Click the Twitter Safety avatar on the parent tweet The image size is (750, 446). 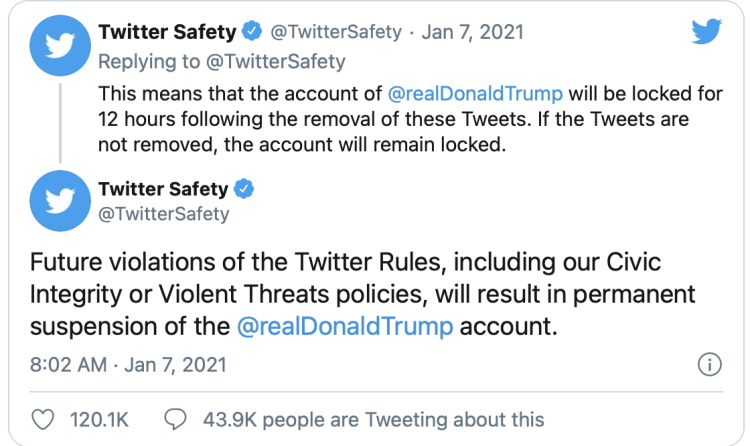tap(59, 47)
